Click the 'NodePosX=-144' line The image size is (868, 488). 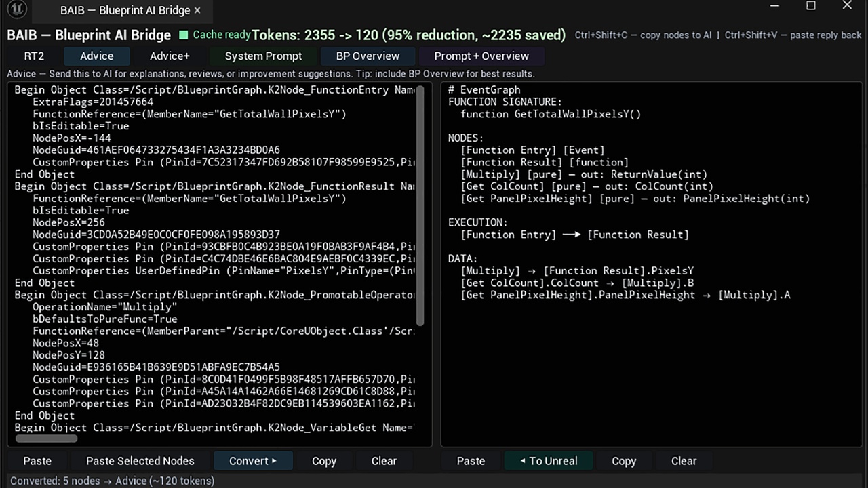pyautogui.click(x=72, y=138)
